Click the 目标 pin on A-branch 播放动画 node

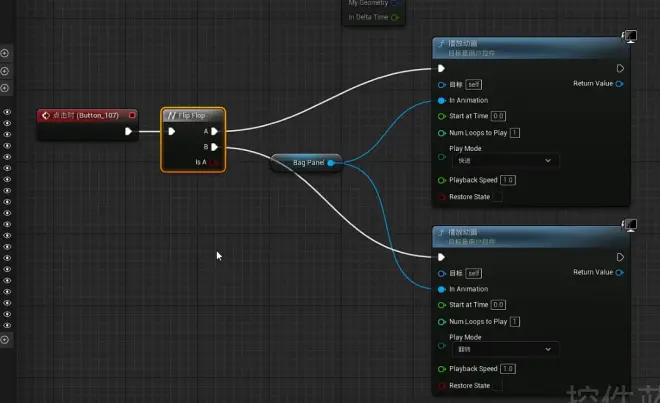pos(442,85)
